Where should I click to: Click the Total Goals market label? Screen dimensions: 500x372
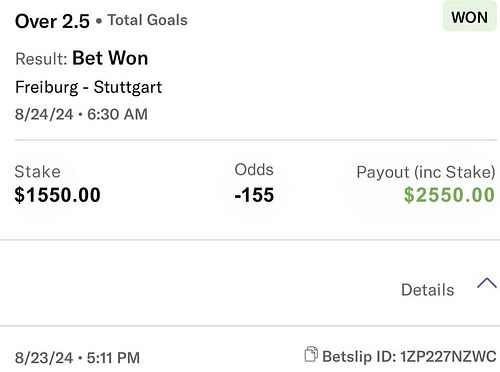click(147, 20)
